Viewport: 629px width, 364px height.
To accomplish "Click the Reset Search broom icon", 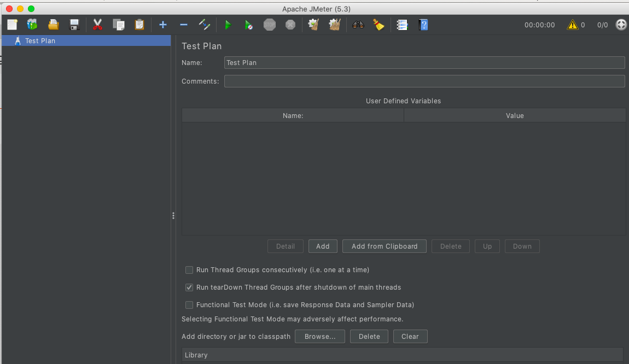I will pyautogui.click(x=378, y=25).
